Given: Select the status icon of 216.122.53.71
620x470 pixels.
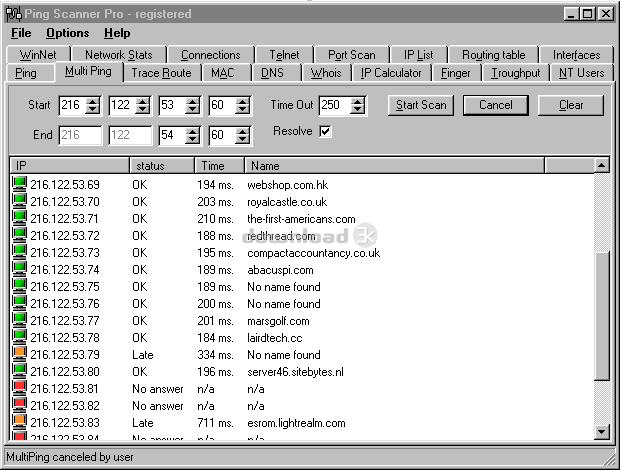Looking at the screenshot, I should tap(19, 218).
